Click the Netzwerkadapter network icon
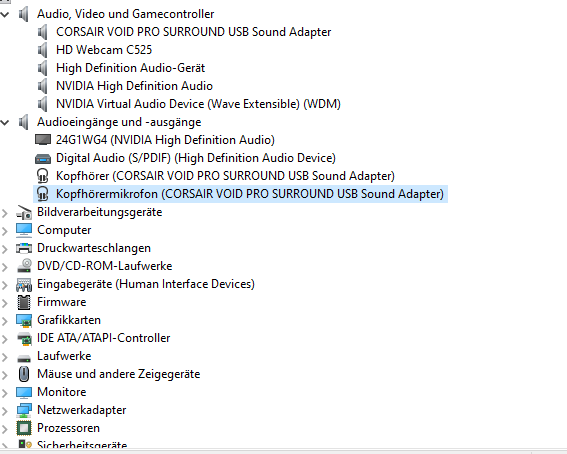Image resolution: width=567 pixels, height=454 pixels. coord(24,410)
